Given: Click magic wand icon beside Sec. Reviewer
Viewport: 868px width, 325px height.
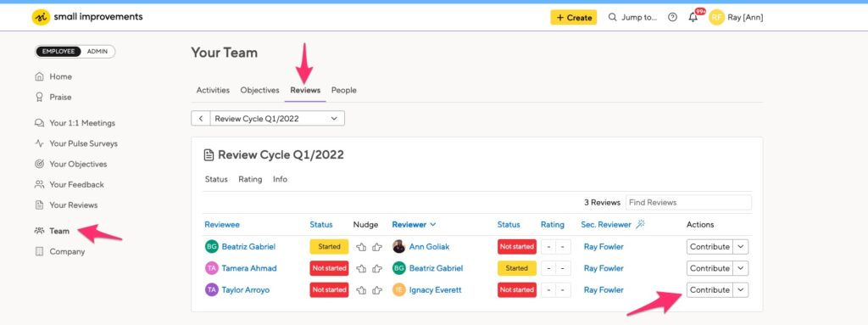Looking at the screenshot, I should pos(641,224).
